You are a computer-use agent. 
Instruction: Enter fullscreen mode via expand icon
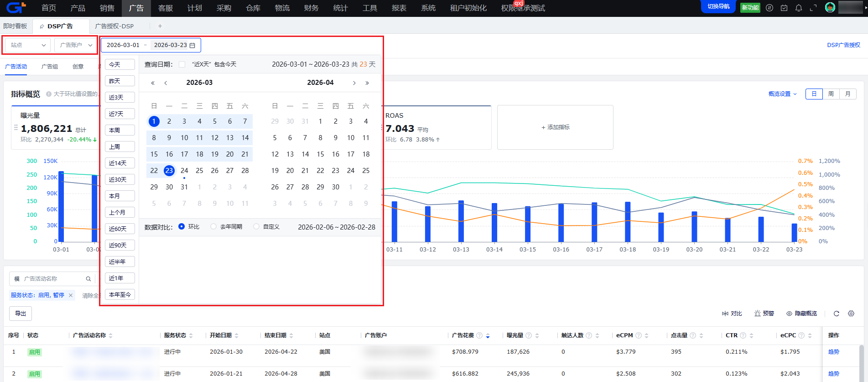(813, 8)
